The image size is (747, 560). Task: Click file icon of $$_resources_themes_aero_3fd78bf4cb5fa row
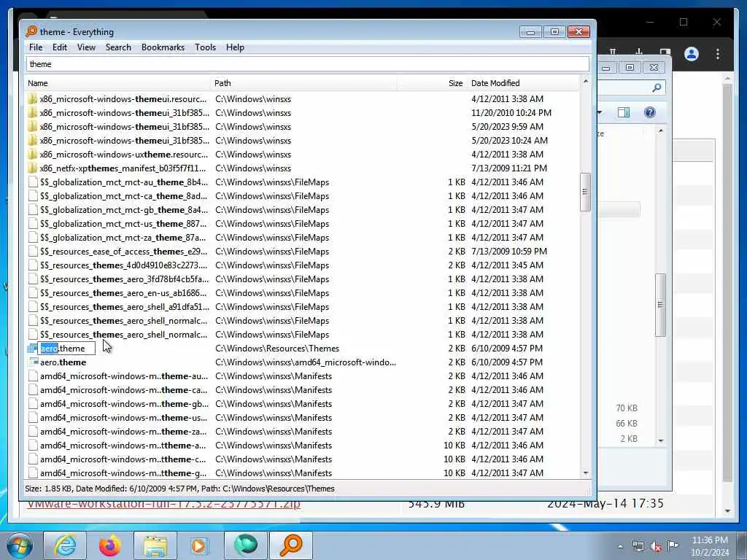[x=33, y=279]
